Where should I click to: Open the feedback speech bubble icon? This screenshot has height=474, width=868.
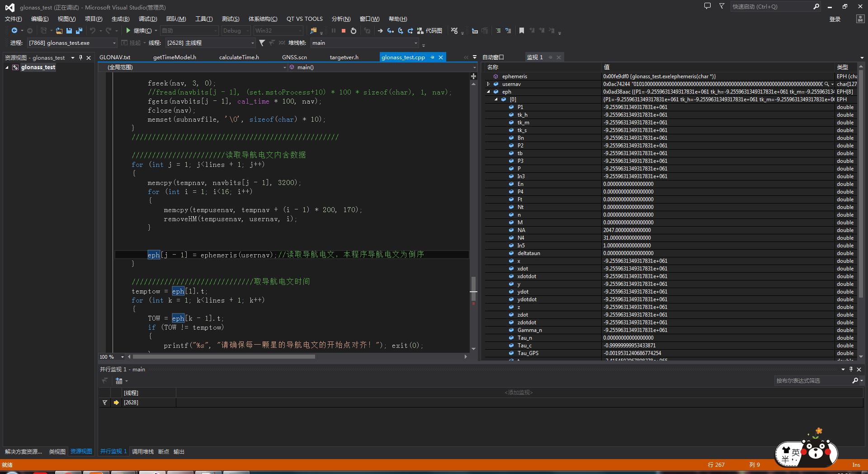click(708, 6)
